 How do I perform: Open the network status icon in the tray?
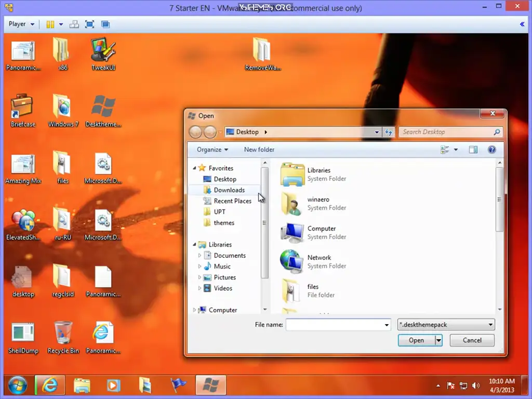pos(463,385)
